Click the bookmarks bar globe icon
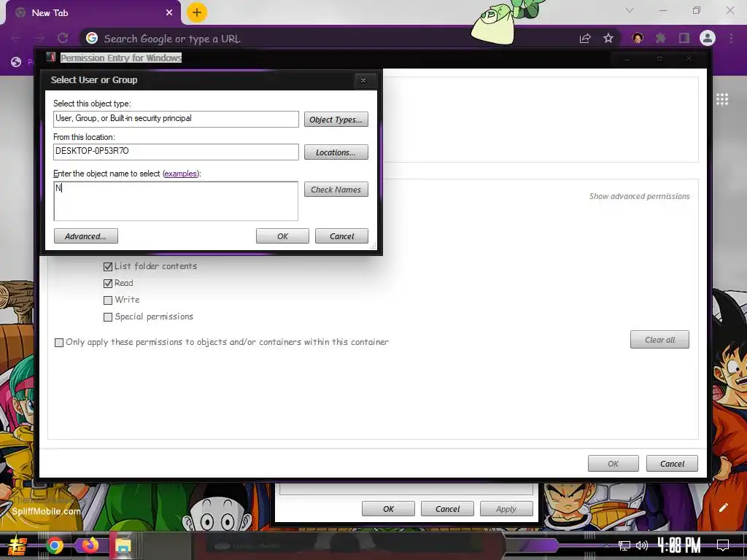Viewport: 747px width, 560px height. 16,62
